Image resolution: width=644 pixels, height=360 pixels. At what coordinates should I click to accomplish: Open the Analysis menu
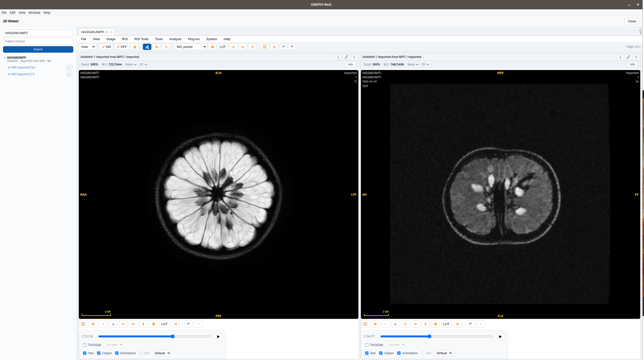pyautogui.click(x=175, y=39)
